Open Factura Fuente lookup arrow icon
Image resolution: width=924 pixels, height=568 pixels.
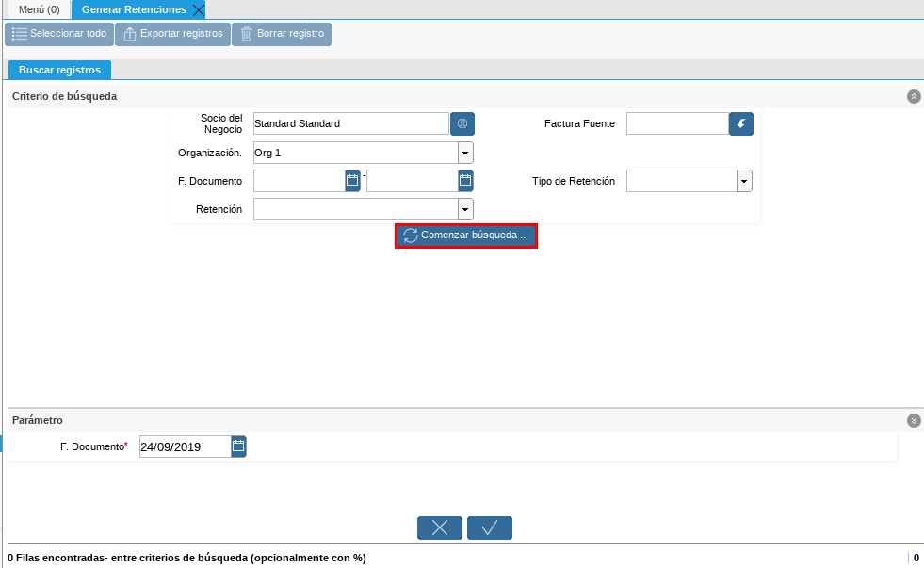click(x=741, y=123)
